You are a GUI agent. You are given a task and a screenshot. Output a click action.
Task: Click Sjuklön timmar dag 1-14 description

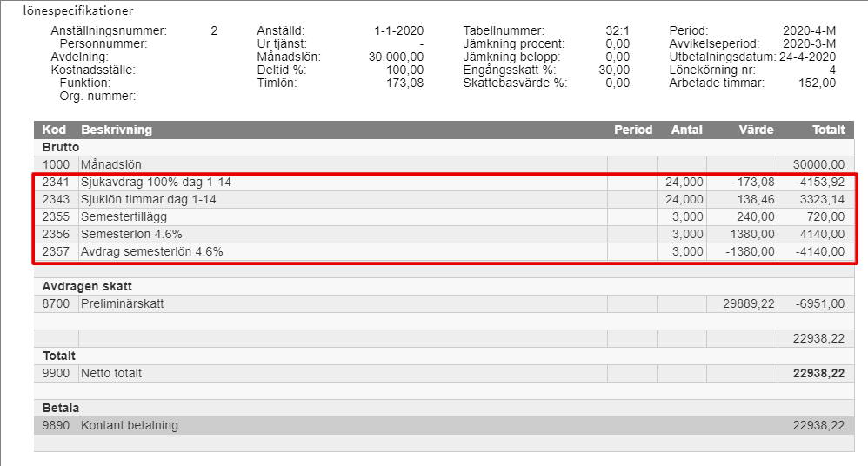click(x=149, y=199)
